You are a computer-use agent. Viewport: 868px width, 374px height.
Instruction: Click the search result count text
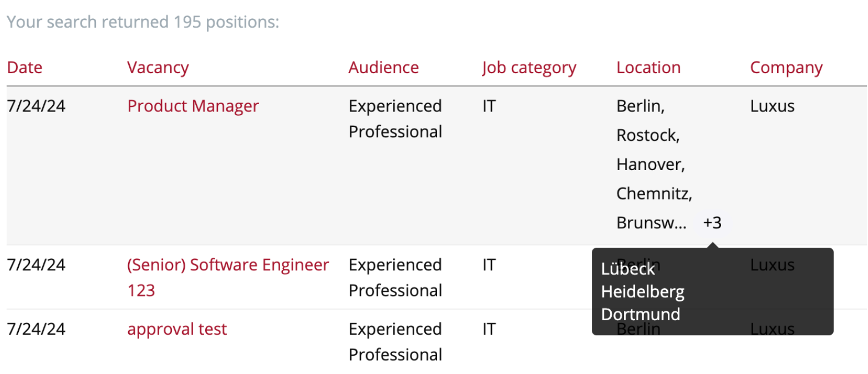pos(143,22)
